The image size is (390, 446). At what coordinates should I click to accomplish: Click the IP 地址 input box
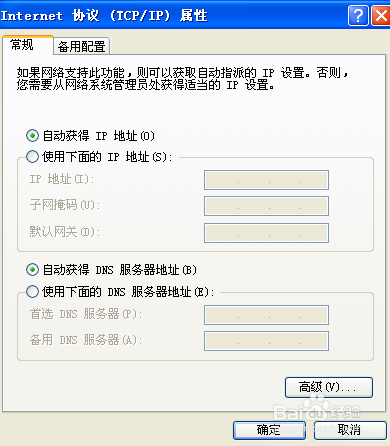point(266,180)
